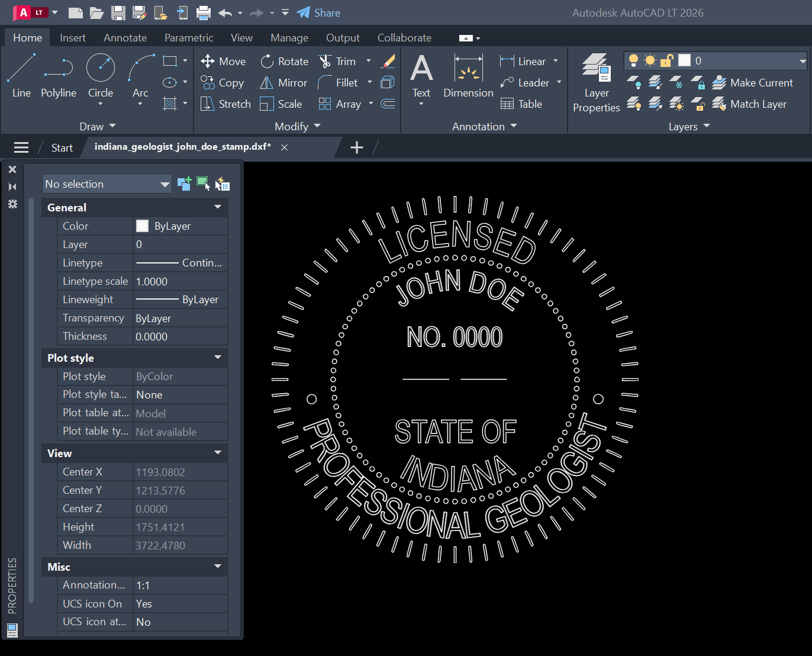Toggle layer on/off lightbulb in layer dropdown

(633, 60)
